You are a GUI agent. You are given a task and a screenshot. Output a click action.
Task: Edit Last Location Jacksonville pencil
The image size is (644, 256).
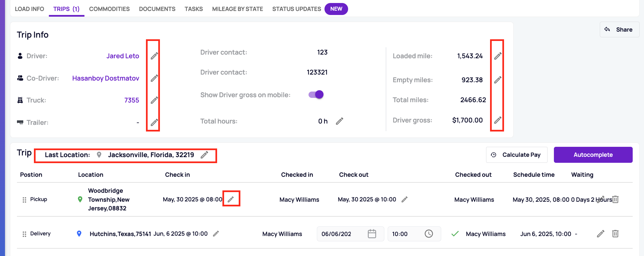204,155
